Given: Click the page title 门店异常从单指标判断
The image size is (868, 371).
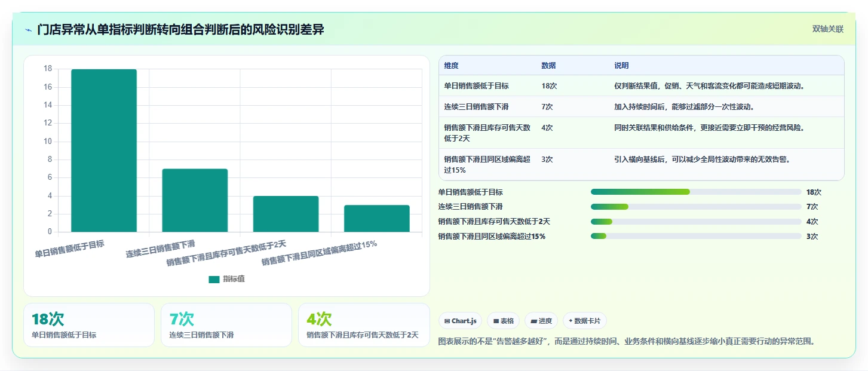Looking at the screenshot, I should tap(180, 29).
